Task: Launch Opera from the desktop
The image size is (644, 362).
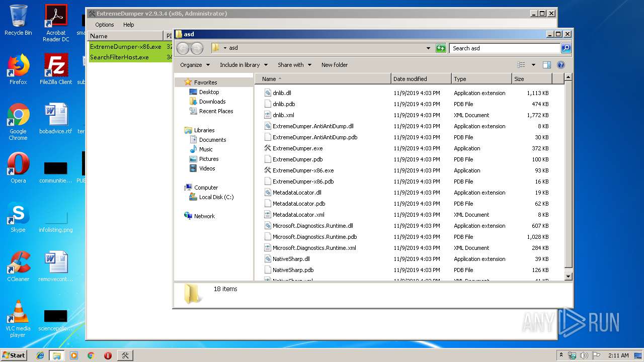Action: 18,168
